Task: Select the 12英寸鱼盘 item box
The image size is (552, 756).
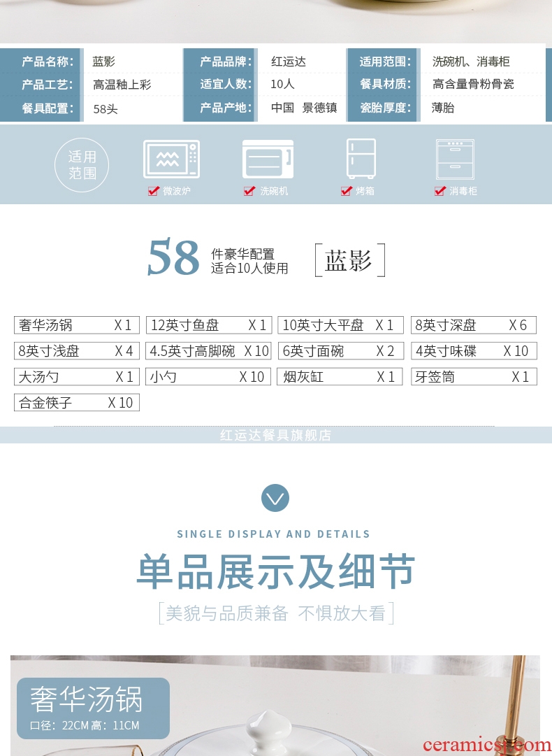Action: 209,325
